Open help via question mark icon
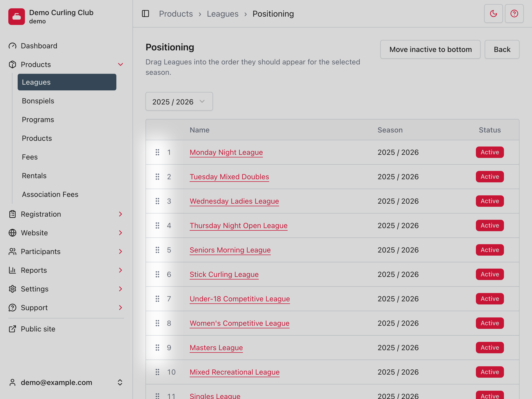 point(514,14)
